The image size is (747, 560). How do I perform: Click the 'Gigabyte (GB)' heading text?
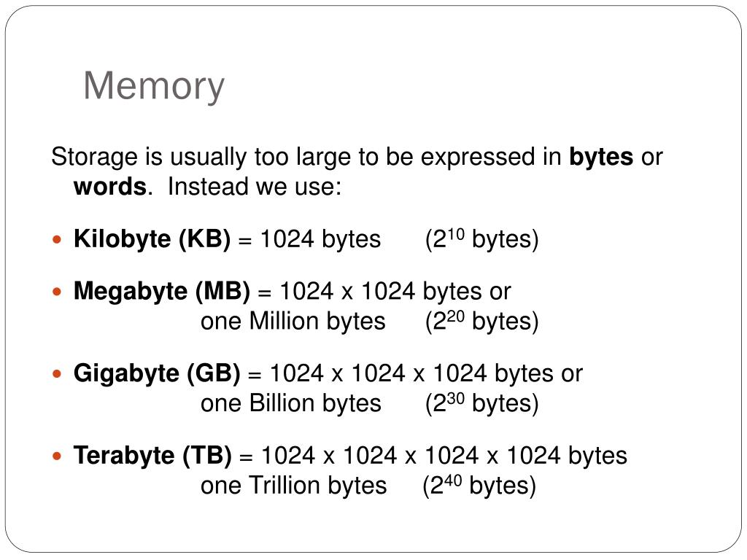pos(157,374)
